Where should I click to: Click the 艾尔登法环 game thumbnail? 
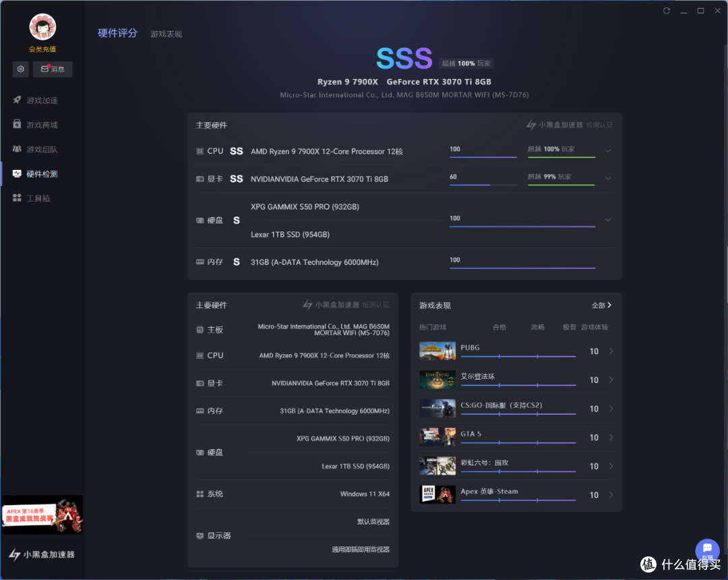pos(437,380)
